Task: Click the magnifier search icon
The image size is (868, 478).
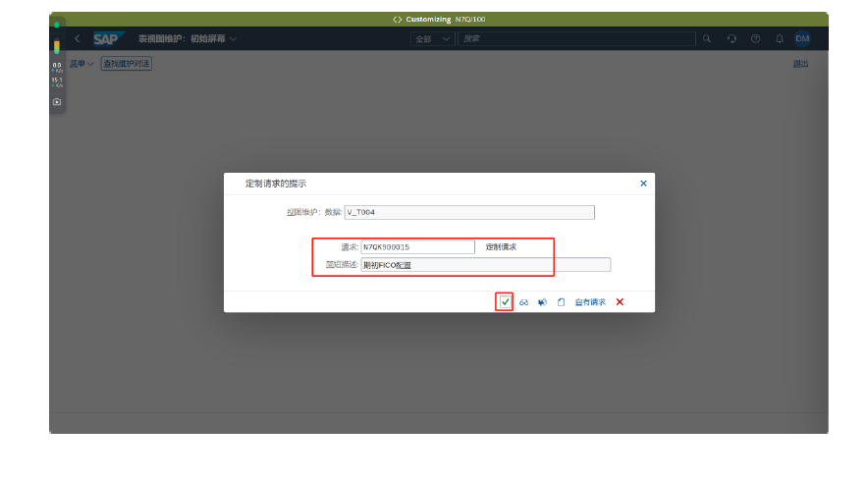Action: click(707, 38)
